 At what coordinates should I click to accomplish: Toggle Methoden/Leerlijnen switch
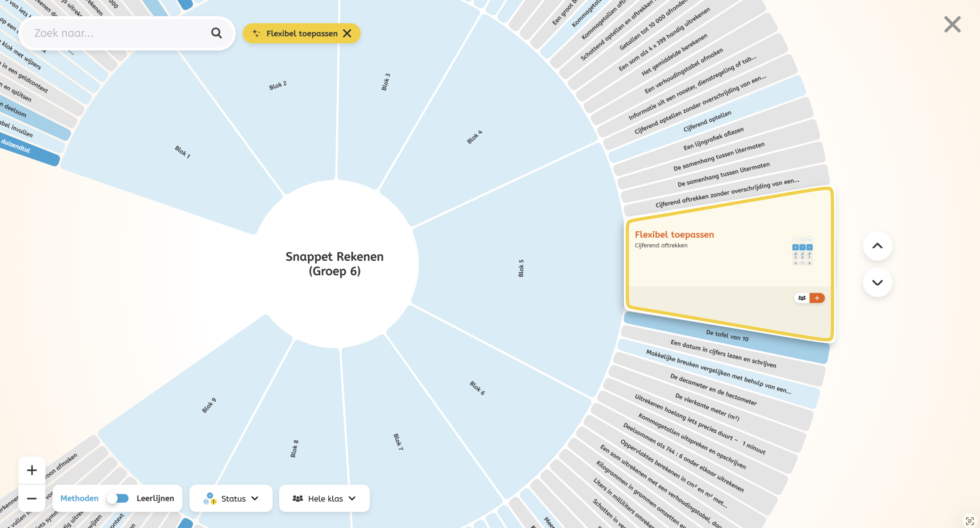[x=118, y=498]
